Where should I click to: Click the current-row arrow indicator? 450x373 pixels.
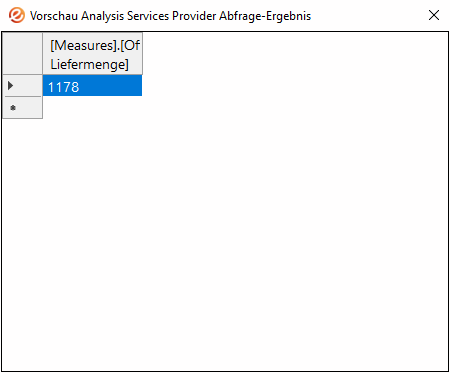[10, 86]
